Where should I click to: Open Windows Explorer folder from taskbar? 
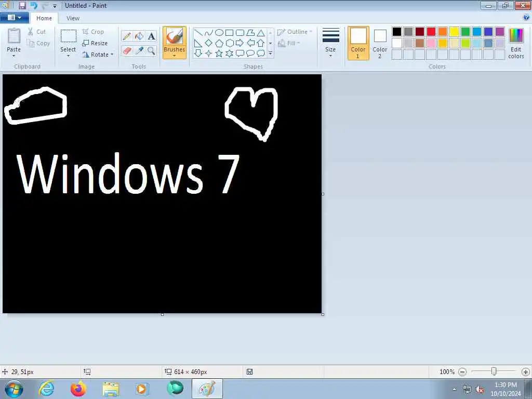(111, 389)
